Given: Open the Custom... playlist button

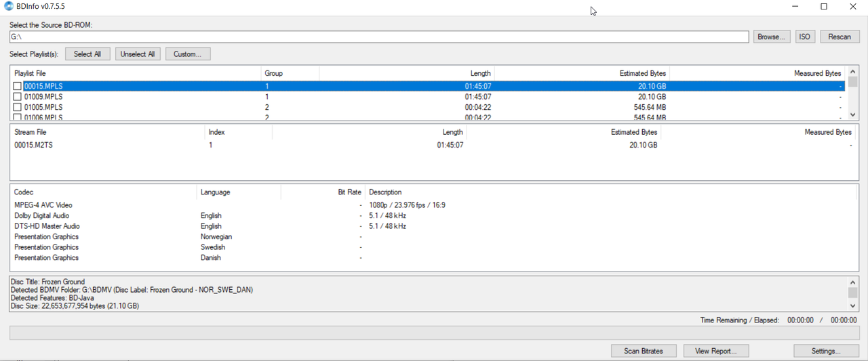Looking at the screenshot, I should pos(188,54).
